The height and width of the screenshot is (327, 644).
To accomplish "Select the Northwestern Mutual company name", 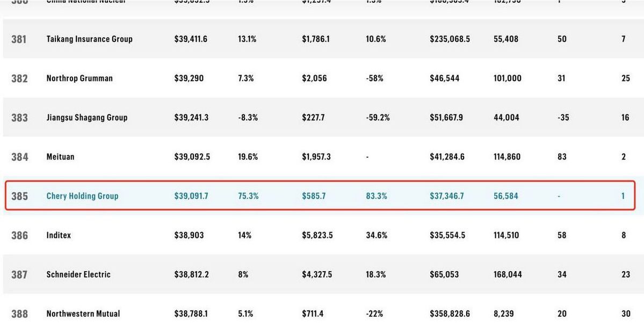I will click(x=83, y=314).
